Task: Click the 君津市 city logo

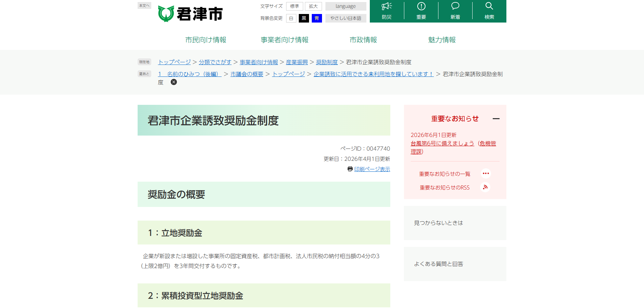Action: [190, 14]
